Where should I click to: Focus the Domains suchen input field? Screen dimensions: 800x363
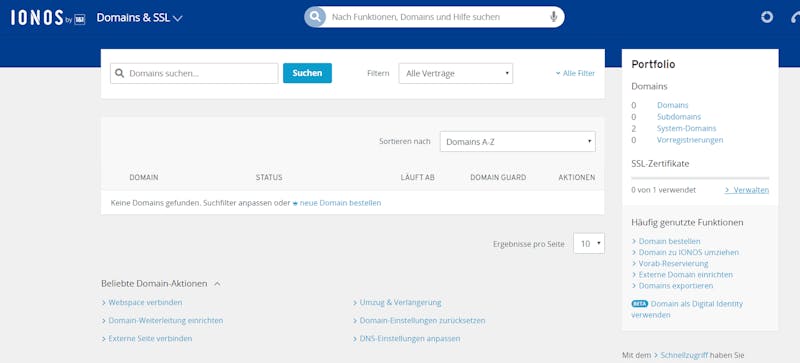click(194, 74)
